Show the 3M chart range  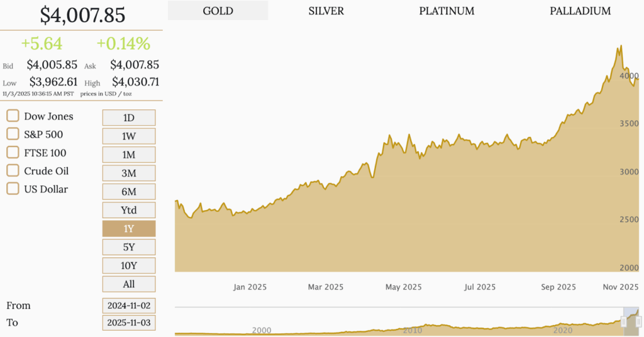tap(129, 174)
